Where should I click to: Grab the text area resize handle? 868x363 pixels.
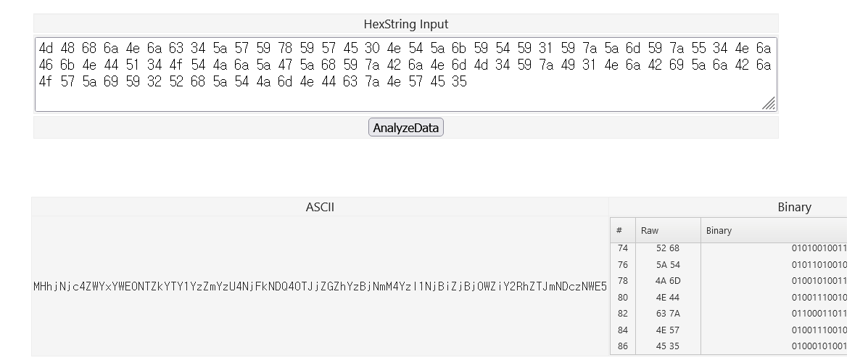pos(769,104)
